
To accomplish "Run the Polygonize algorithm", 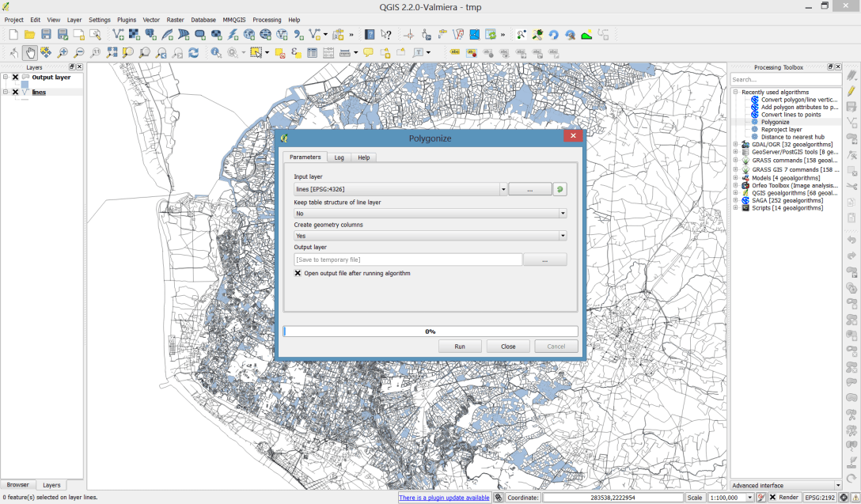I will (460, 346).
